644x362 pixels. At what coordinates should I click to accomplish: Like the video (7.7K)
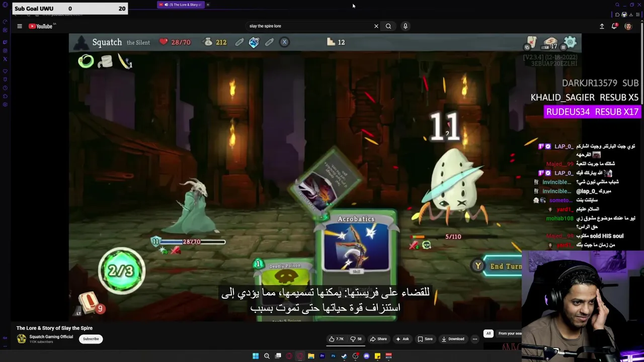[x=336, y=339]
